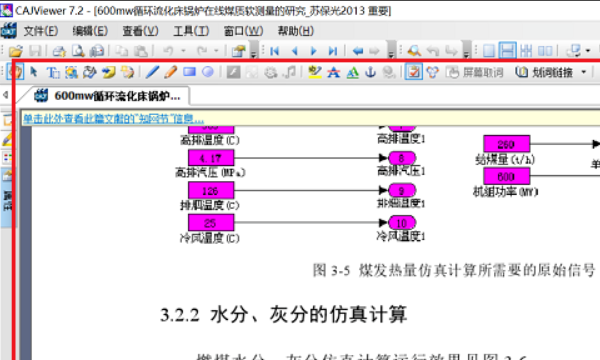Go to the previous page

(x=294, y=50)
